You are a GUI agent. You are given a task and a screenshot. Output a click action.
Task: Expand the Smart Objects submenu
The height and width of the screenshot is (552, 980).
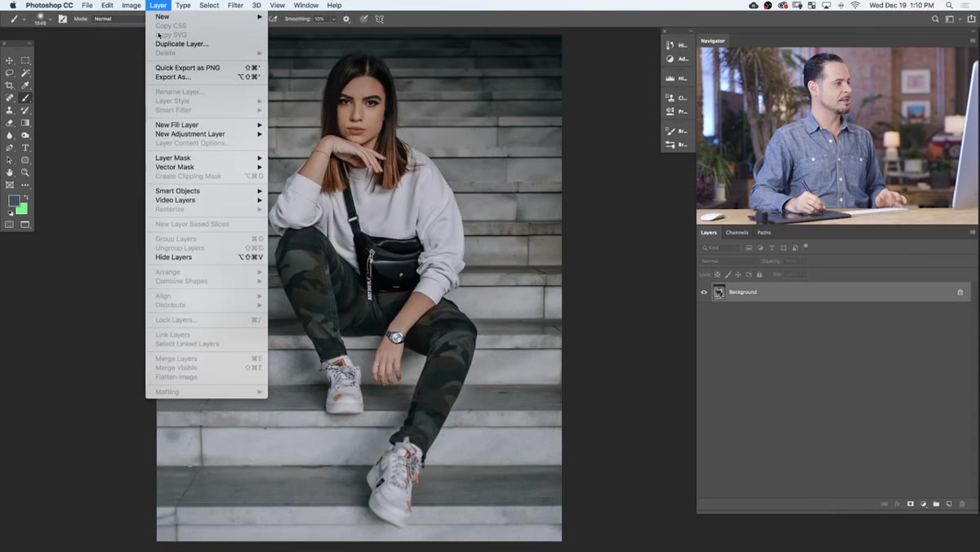tap(207, 191)
